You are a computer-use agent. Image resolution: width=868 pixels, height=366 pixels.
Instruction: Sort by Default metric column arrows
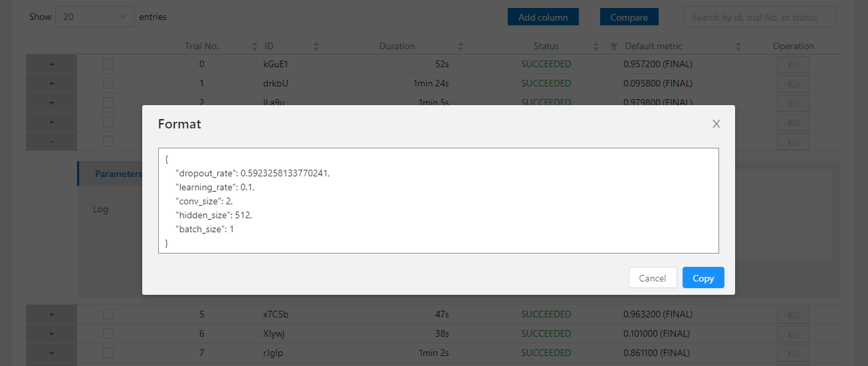click(738, 47)
